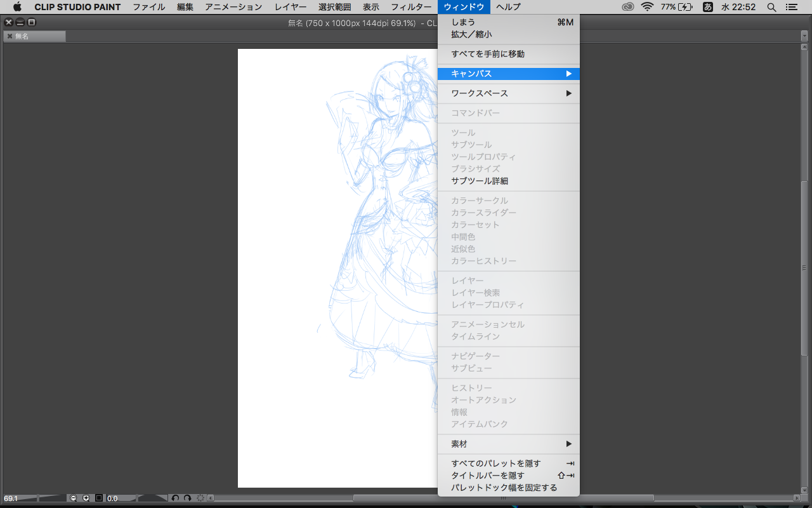
Task: Click the Creative Cloud menu bar icon
Action: (x=627, y=7)
